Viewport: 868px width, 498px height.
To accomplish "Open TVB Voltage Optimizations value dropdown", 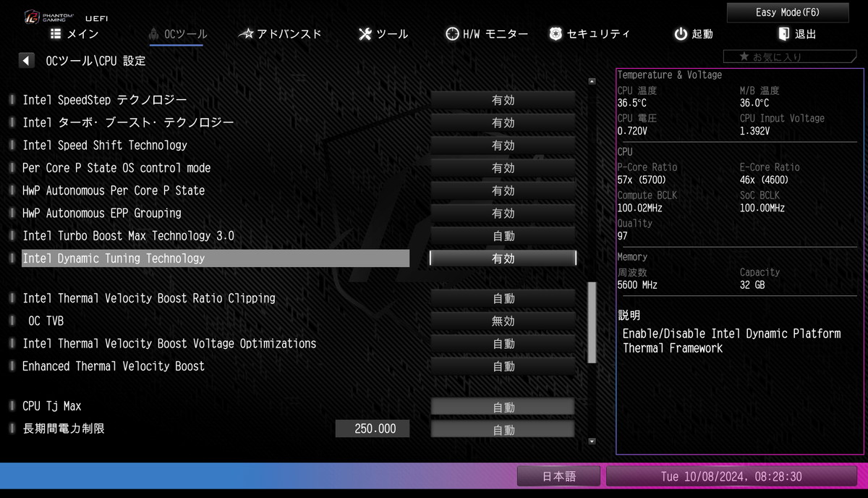I will (x=503, y=344).
